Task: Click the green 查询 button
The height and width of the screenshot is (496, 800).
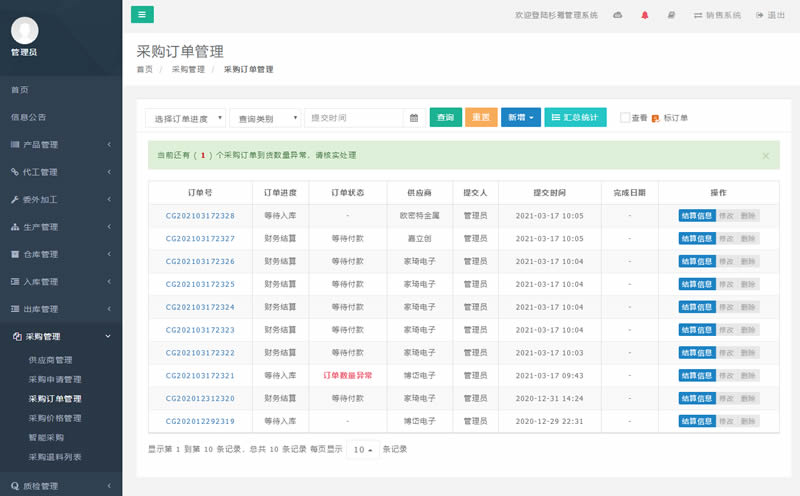Action: 445,118
